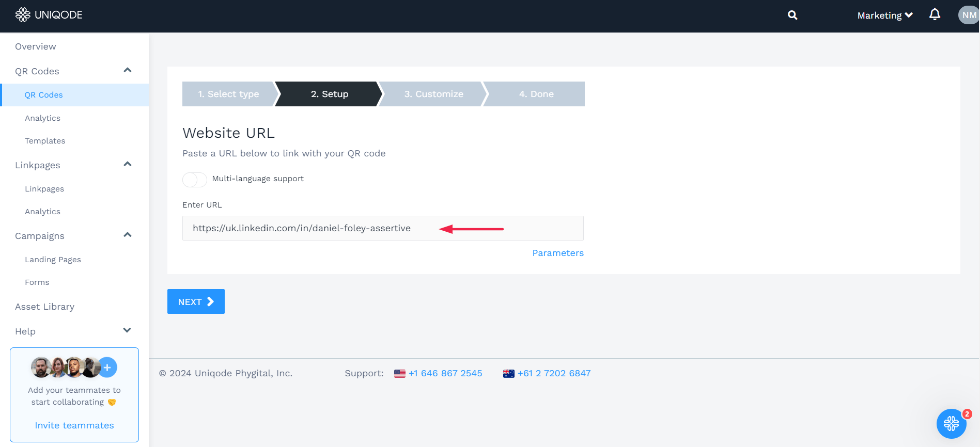Click Invite teammates link
The width and height of the screenshot is (980, 447).
pyautogui.click(x=74, y=425)
